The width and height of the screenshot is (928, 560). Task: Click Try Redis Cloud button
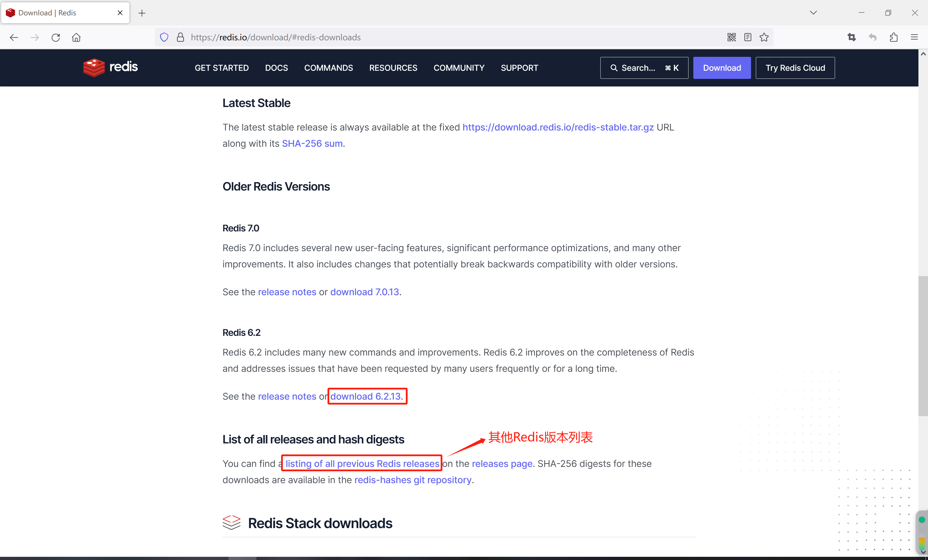(x=795, y=68)
